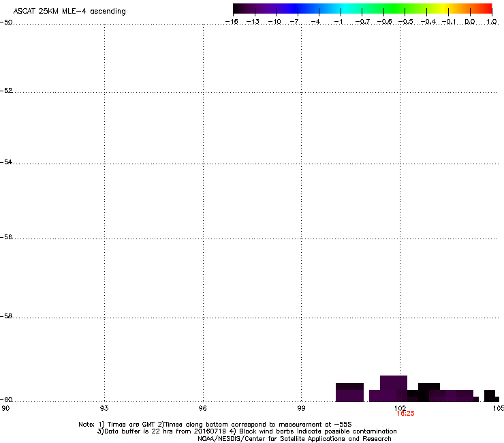
Task: Click the -0.7 colorbar label
Action: (362, 22)
